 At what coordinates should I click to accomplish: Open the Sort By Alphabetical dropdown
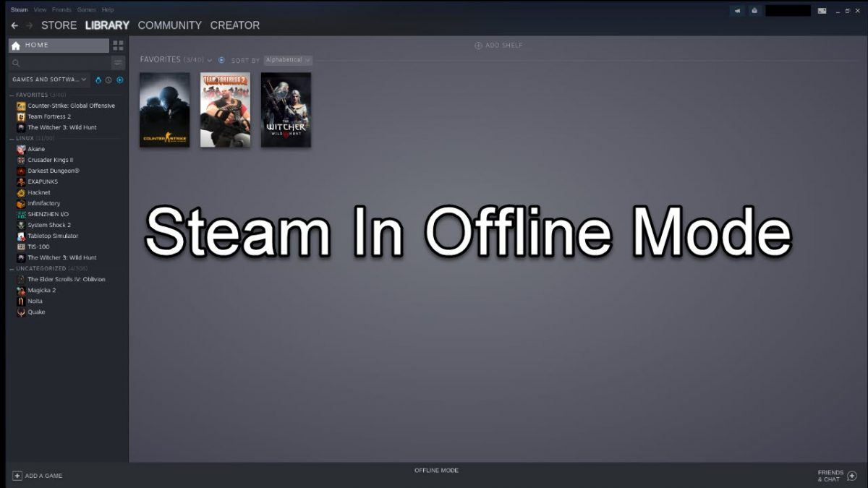point(288,60)
